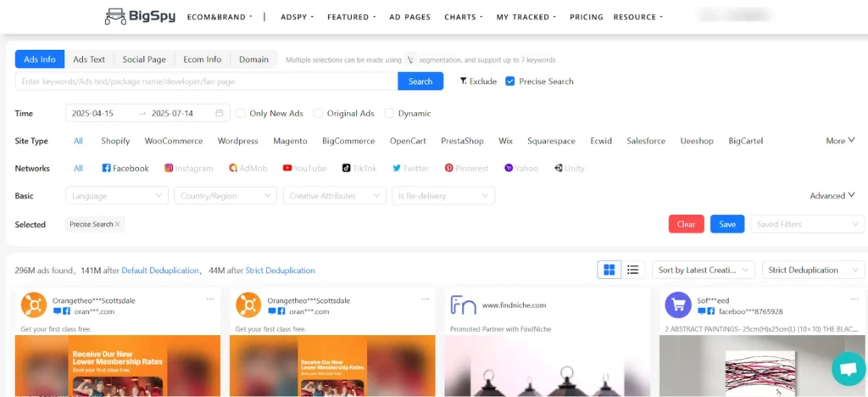Click the red Clear button

[687, 224]
